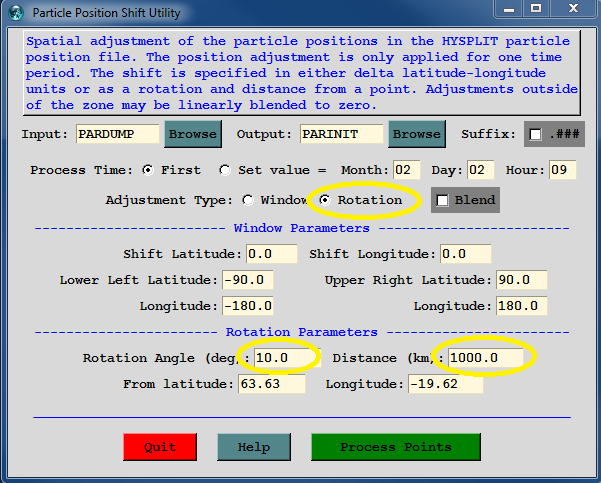
Task: Click the Day input field
Action: 483,170
